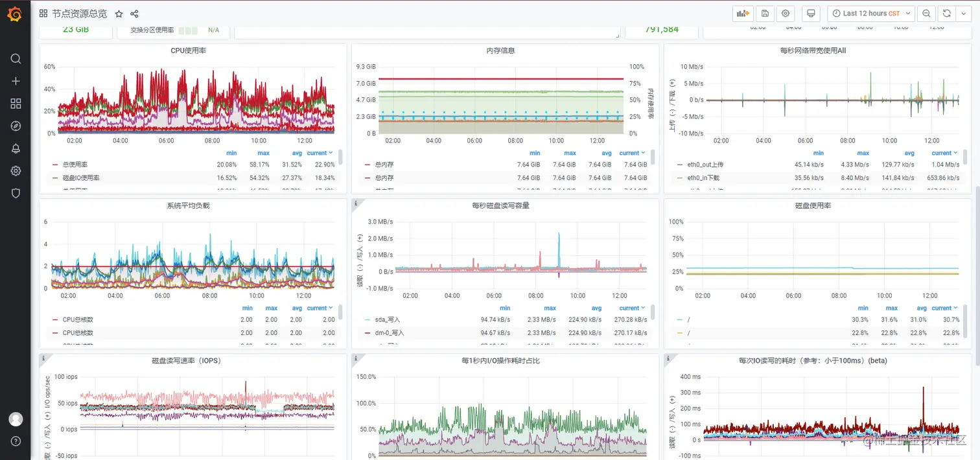Open the Alerting bell sidebar icon
Viewport: 980px width, 460px height.
(x=16, y=148)
